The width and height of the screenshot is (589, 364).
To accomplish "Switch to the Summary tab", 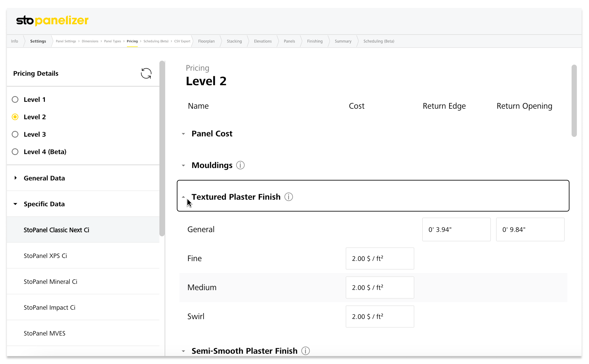I will tap(343, 41).
